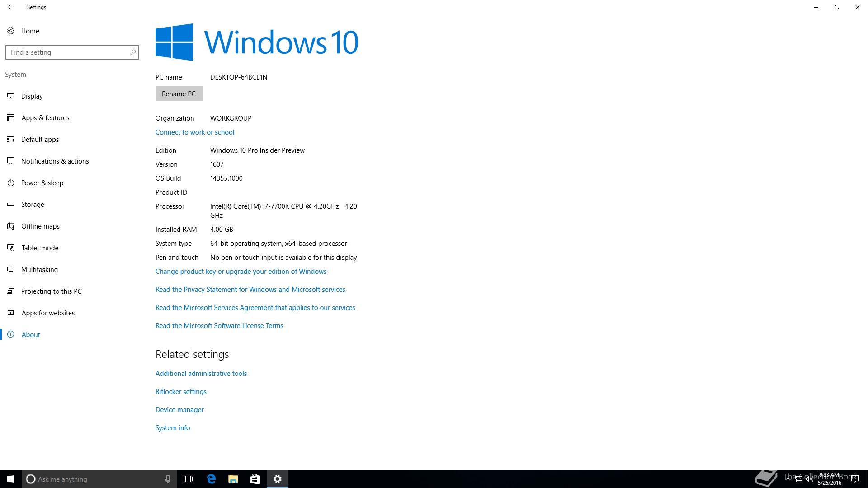
Task: Click the Display monitor icon
Action: [11, 96]
